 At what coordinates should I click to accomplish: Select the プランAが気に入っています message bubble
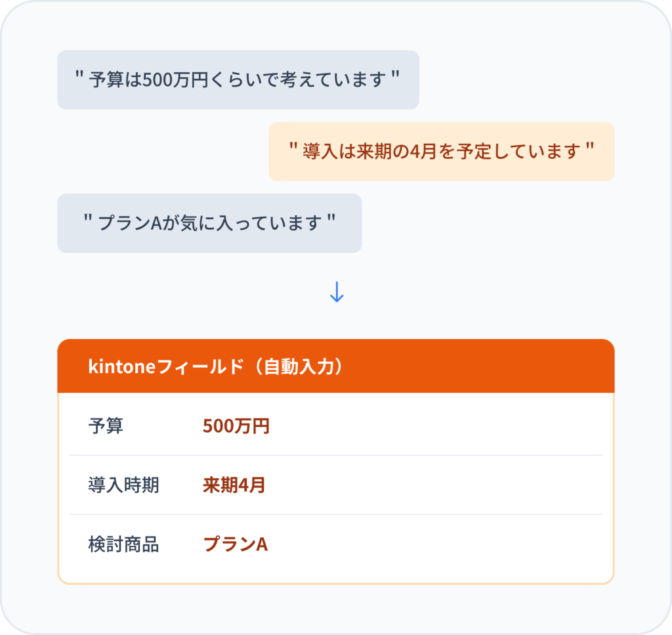[x=209, y=223]
